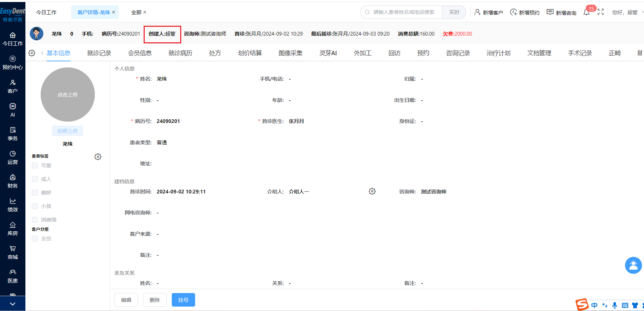Open 医患 sidebar module
The image size is (644, 311).
13,276
